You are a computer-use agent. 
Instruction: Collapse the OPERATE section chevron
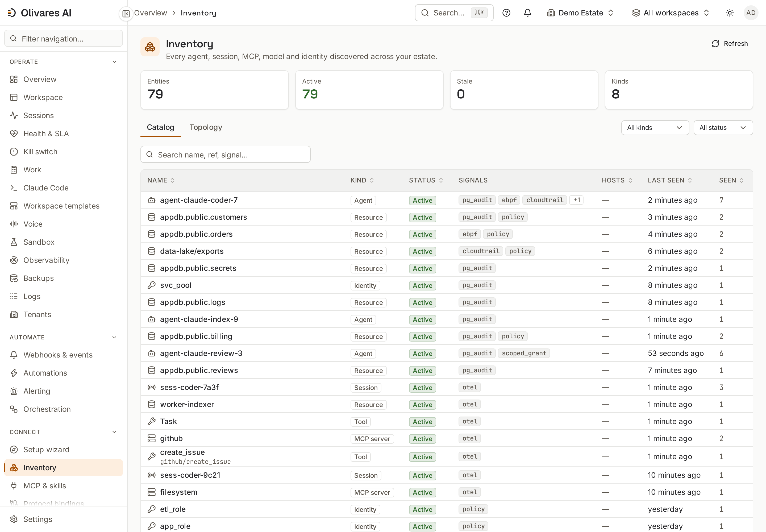[x=114, y=62]
